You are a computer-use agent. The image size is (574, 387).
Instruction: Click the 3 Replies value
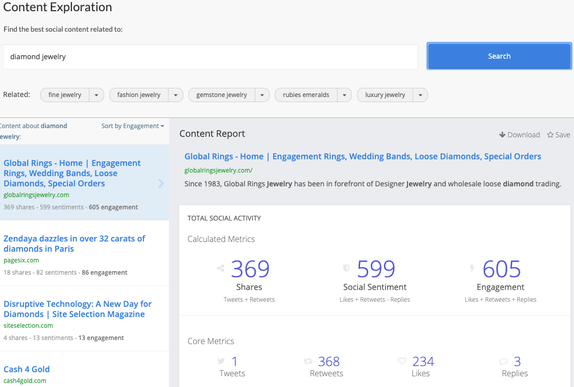pyautogui.click(x=517, y=362)
